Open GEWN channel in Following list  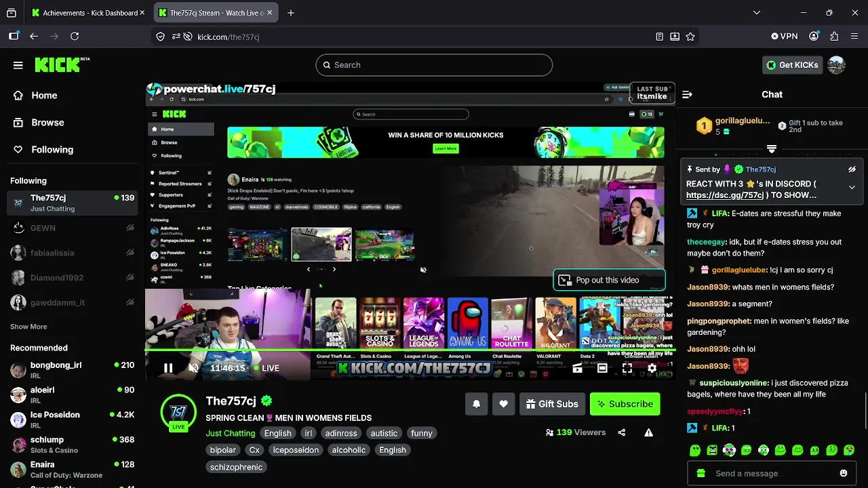[71, 228]
